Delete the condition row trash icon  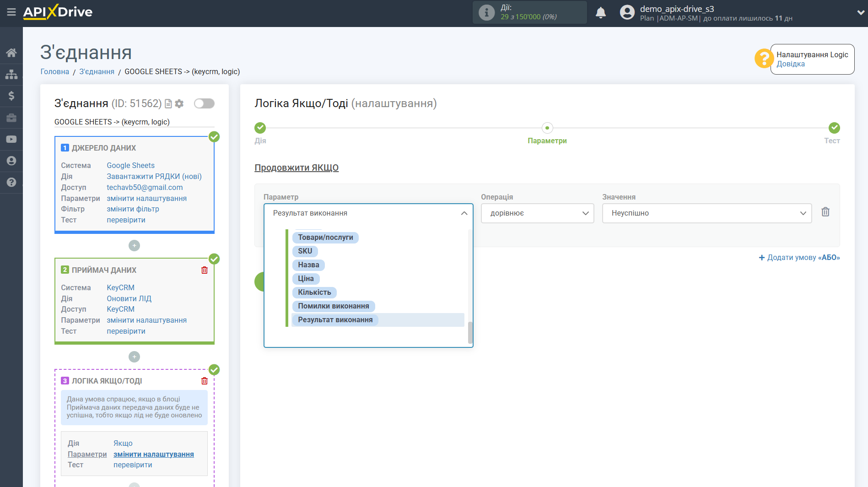[825, 212]
